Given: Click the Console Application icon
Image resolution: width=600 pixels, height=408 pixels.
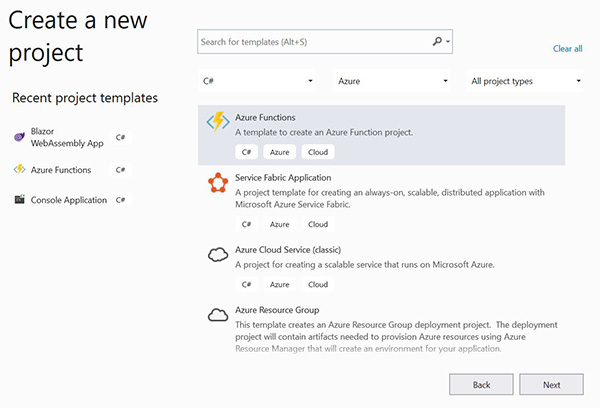Looking at the screenshot, I should tap(20, 199).
